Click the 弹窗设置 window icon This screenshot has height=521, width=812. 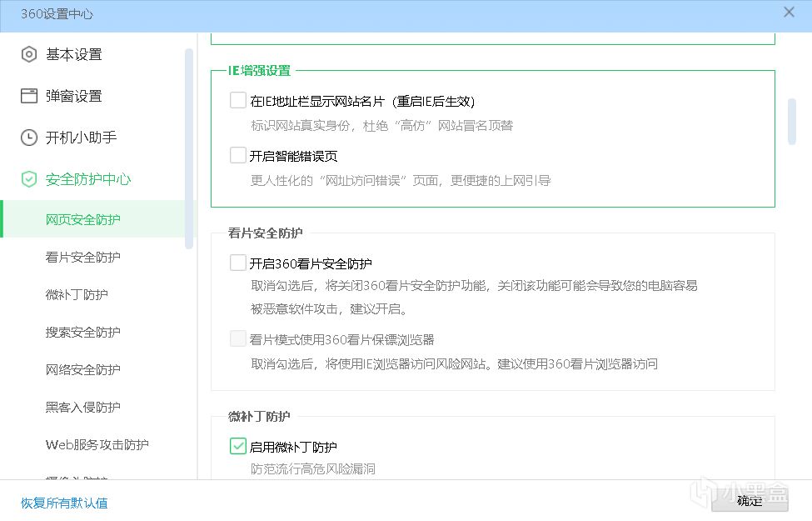coord(29,96)
